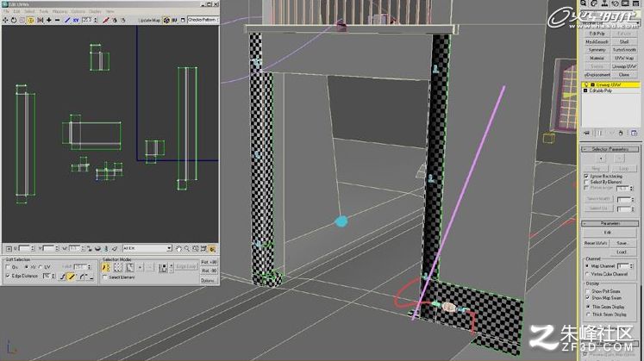Open the Select menu in Edit UVWs
Image resolution: width=644 pixels, height=361 pixels.
[29, 11]
